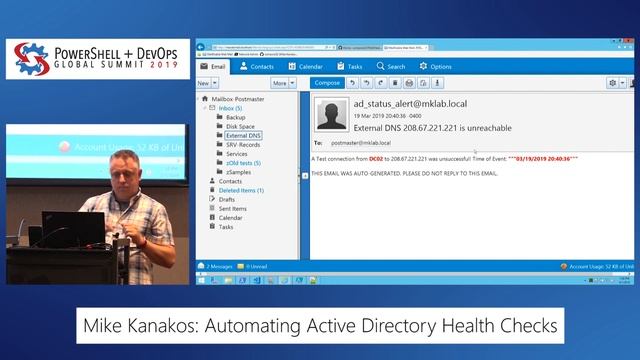Select Mailbox Postmaster root folder

coord(238,99)
